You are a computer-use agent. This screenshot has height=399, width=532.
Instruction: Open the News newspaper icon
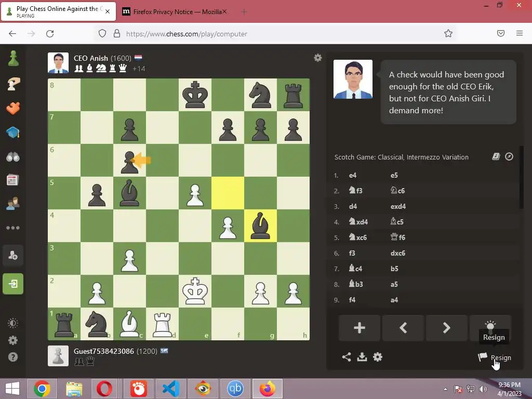[13, 180]
